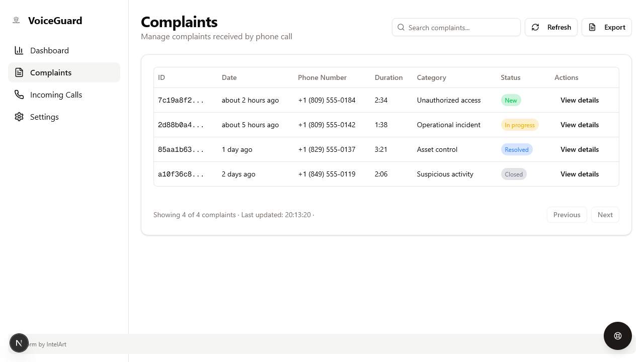Click the date '1 day ago'

point(237,149)
